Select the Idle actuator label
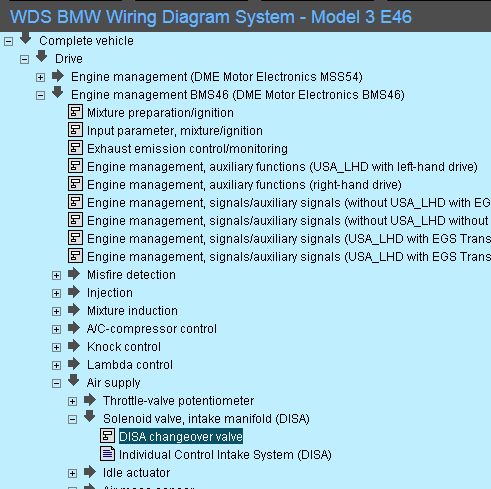Screen dimensions: 491x489 (x=136, y=473)
